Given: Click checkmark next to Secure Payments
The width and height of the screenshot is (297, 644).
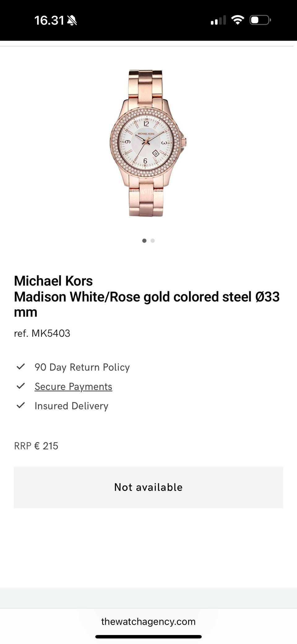Looking at the screenshot, I should click(x=21, y=386).
